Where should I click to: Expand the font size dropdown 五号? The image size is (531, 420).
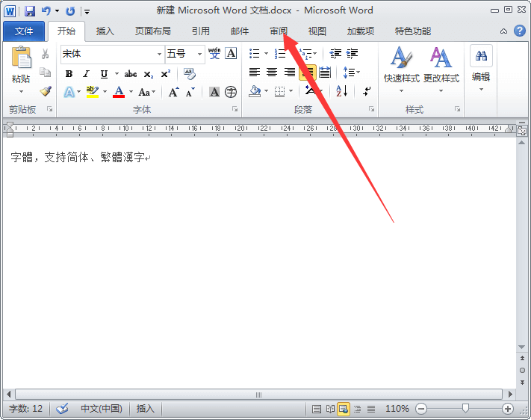pyautogui.click(x=200, y=54)
